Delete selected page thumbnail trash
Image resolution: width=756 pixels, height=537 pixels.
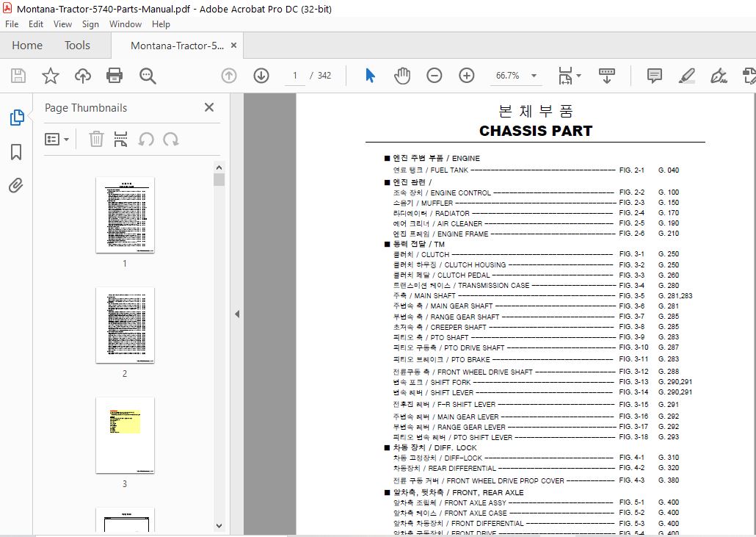pos(96,140)
